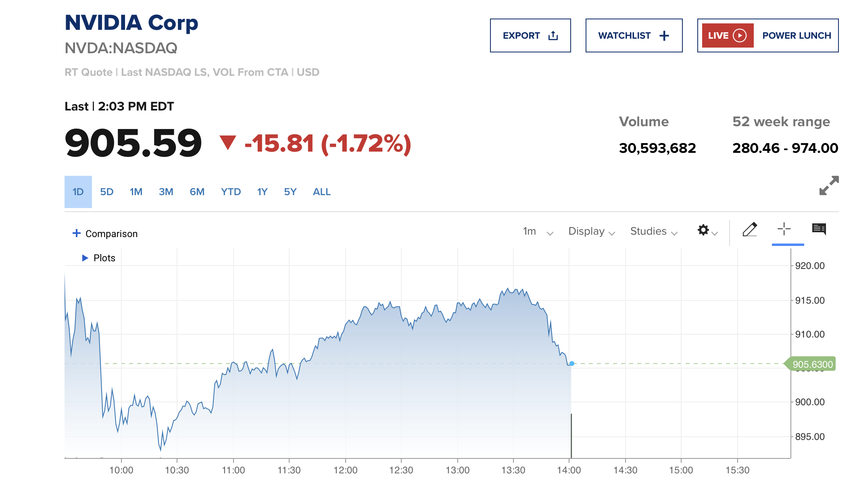Click the EXPORT button
The height and width of the screenshot is (504, 855).
tap(521, 35)
